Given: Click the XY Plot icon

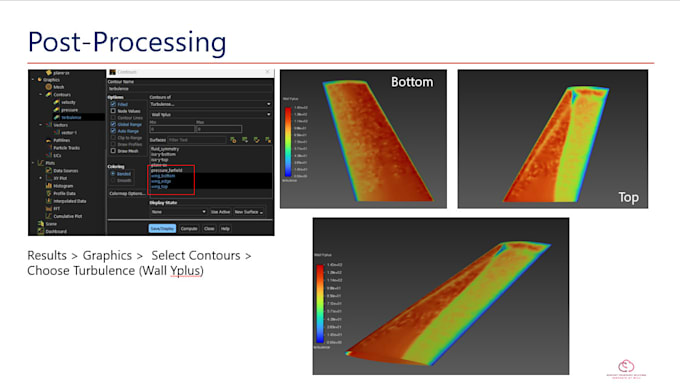Looking at the screenshot, I should coord(49,178).
